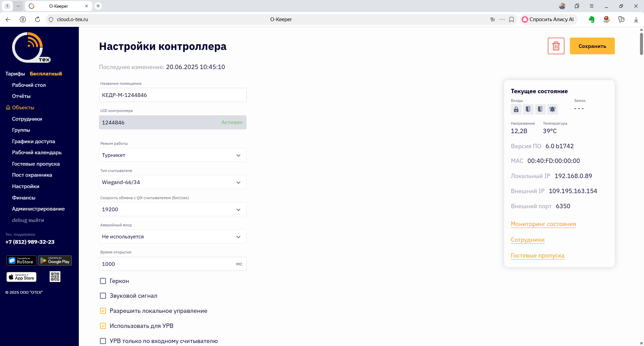The width and height of the screenshot is (644, 346).
Task: Reload the page with browser refresh icon
Action: coord(38,19)
